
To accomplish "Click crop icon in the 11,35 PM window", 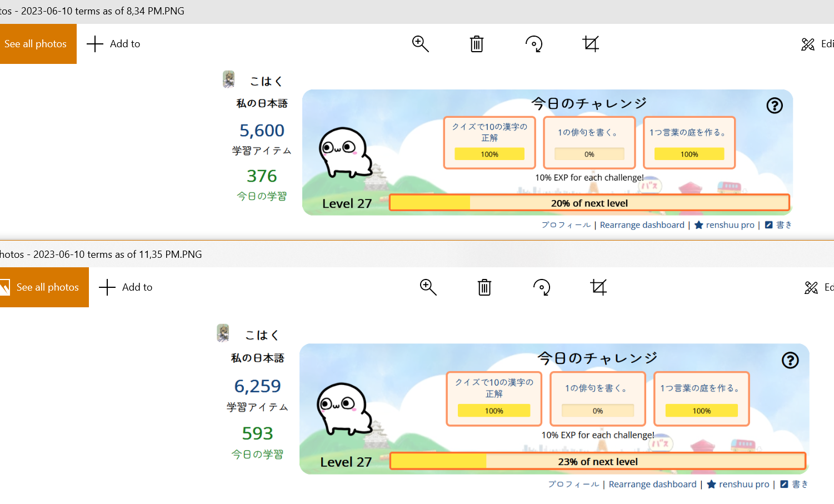I will pyautogui.click(x=598, y=287).
